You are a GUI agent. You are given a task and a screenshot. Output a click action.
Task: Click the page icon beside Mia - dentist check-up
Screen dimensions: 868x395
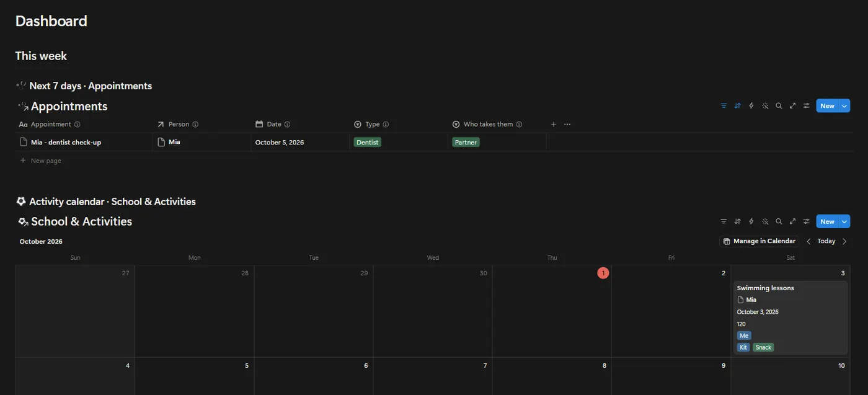pos(24,142)
